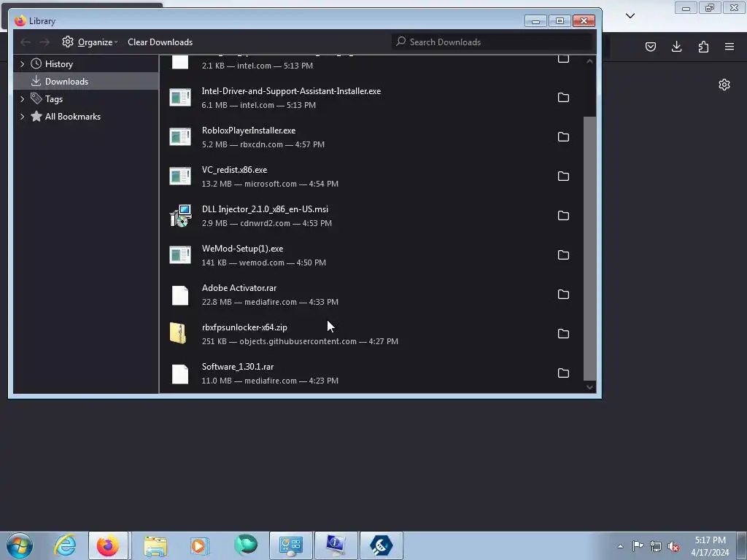Open folder for rbxfpsunlocker-x64.zip
This screenshot has height=560, width=747.
563,334
